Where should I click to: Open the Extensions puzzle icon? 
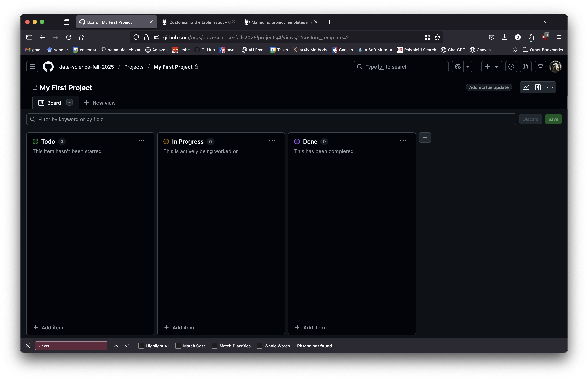(531, 37)
